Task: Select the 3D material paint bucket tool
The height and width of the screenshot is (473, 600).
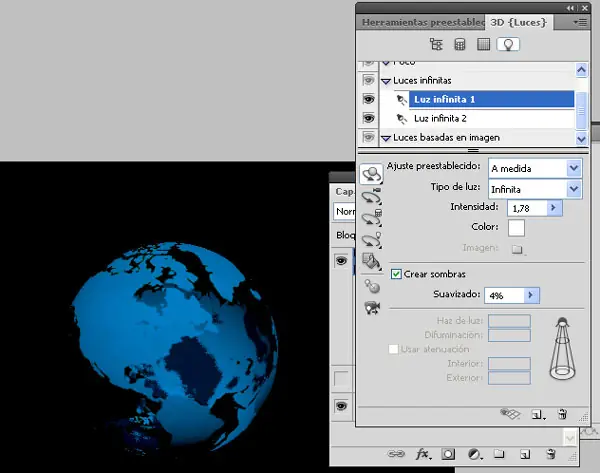Action: point(371,262)
